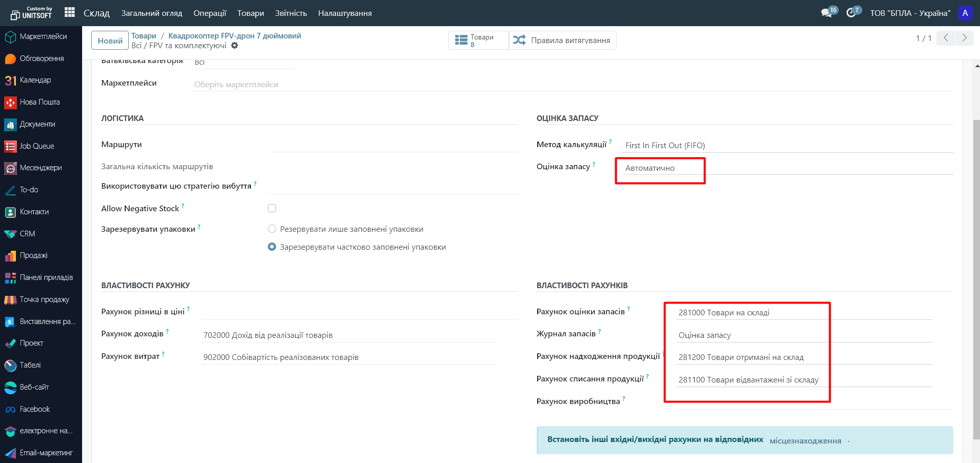The height and width of the screenshot is (463, 980).
Task: Open the apps grid menu icon
Action: [70, 12]
